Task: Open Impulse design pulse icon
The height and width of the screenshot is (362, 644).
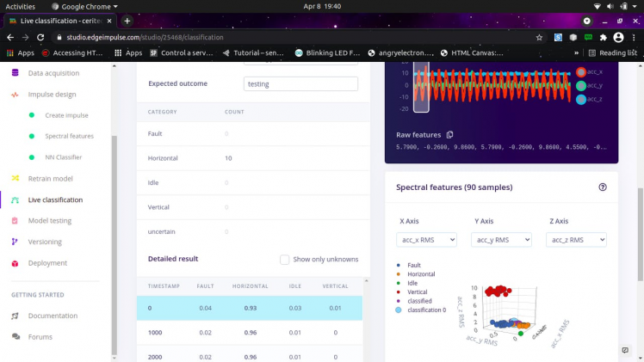Action: pyautogui.click(x=15, y=95)
